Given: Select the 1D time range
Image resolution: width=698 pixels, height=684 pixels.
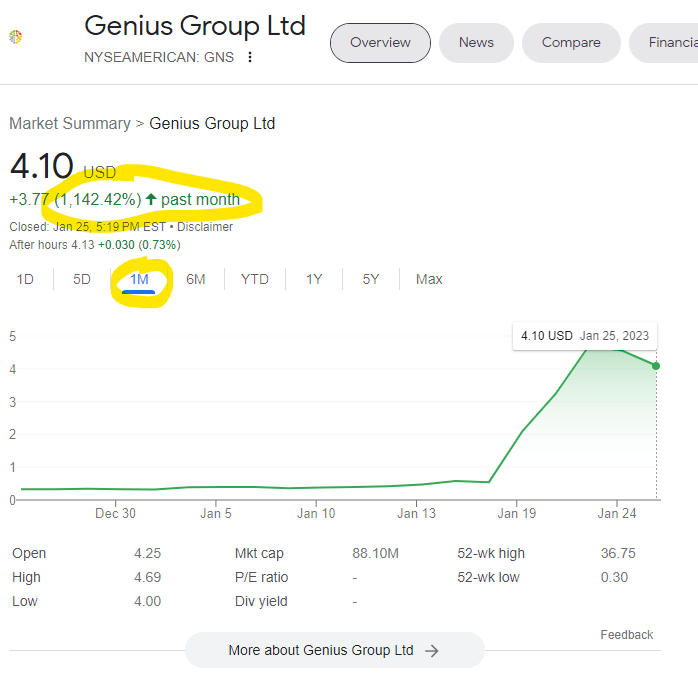Looking at the screenshot, I should click(x=25, y=279).
